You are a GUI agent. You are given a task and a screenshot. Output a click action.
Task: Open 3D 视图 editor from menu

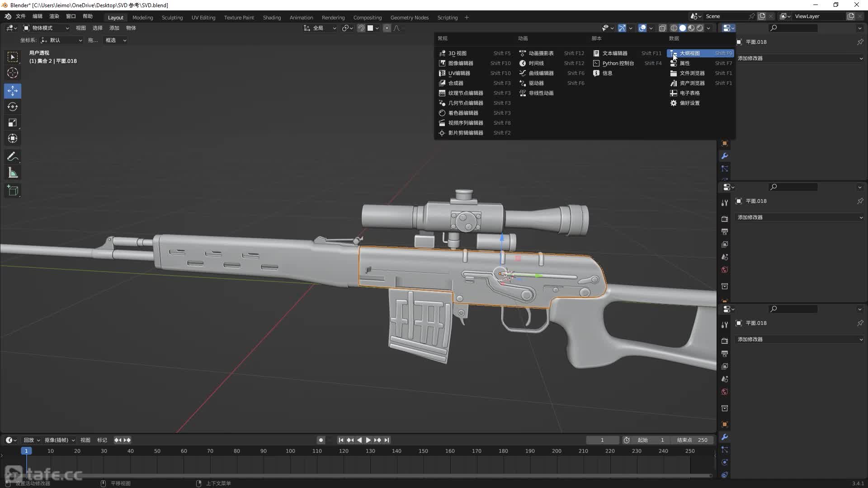(x=474, y=53)
